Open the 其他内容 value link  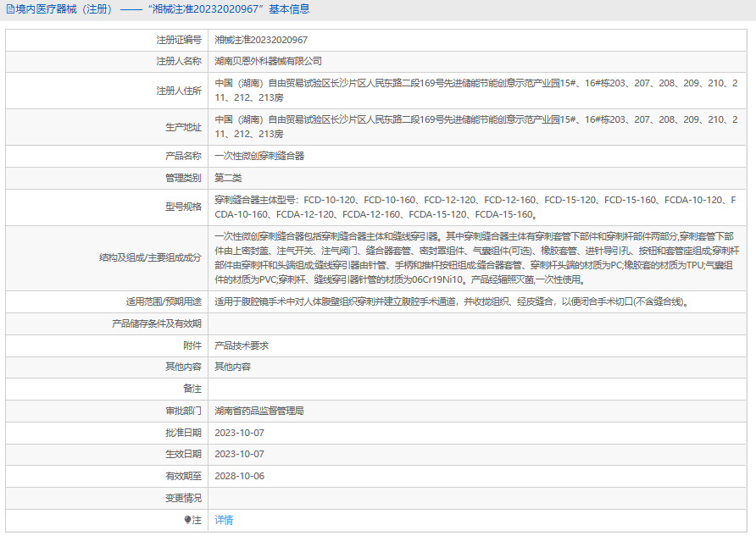232,367
